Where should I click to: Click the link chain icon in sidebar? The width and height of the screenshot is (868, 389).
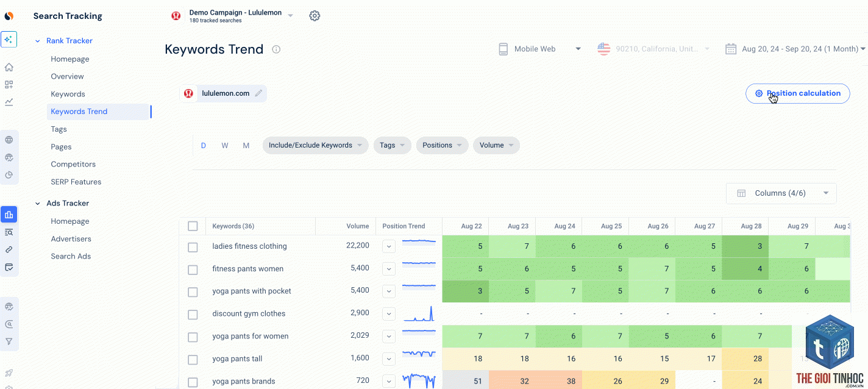(x=9, y=249)
